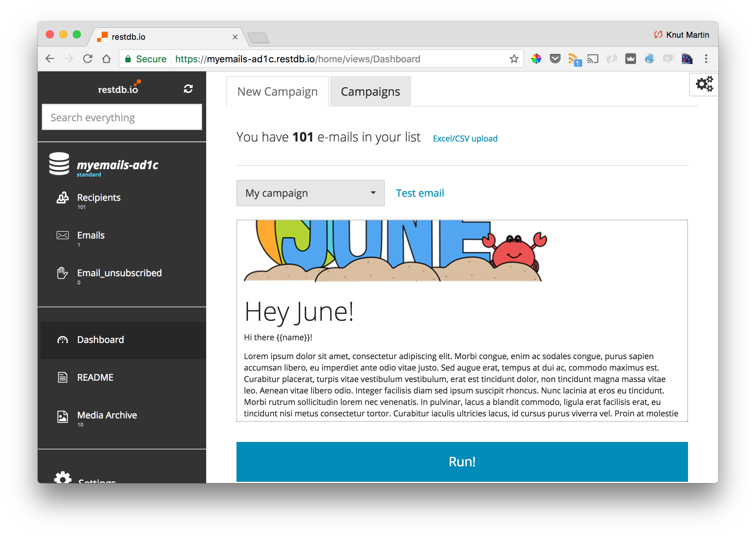Open the developer mode gears icon
The width and height of the screenshot is (756, 537).
pyautogui.click(x=704, y=84)
